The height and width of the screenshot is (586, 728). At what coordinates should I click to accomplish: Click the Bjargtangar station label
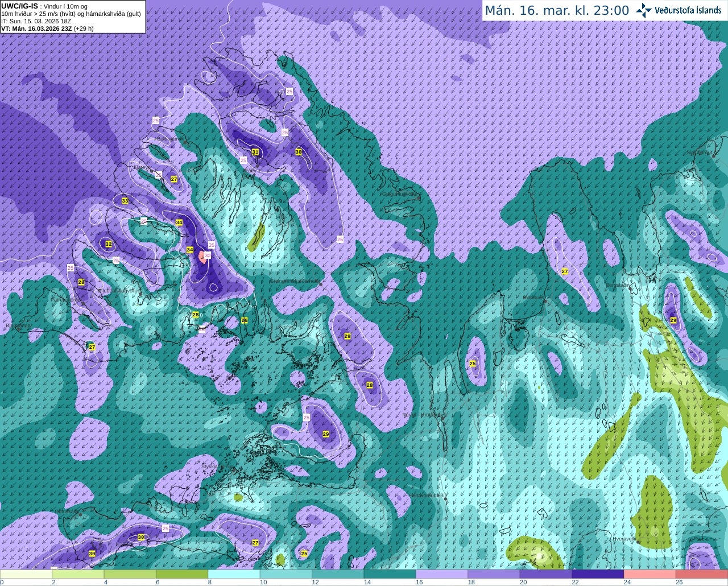click(19, 326)
